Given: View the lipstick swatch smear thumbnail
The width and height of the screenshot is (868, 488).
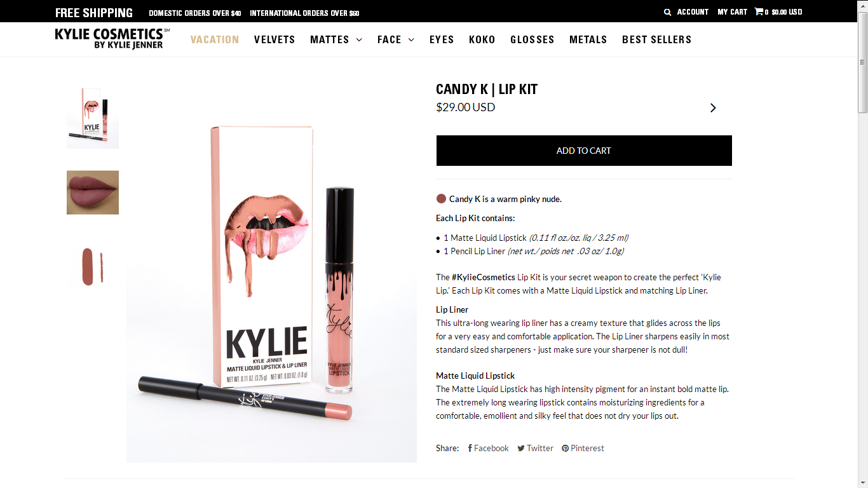Looking at the screenshot, I should click(93, 266).
